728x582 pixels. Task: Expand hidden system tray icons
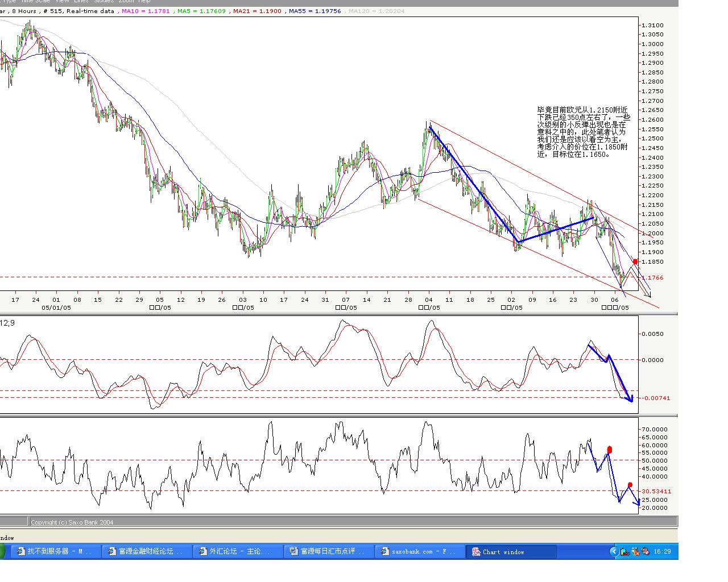coord(613,551)
